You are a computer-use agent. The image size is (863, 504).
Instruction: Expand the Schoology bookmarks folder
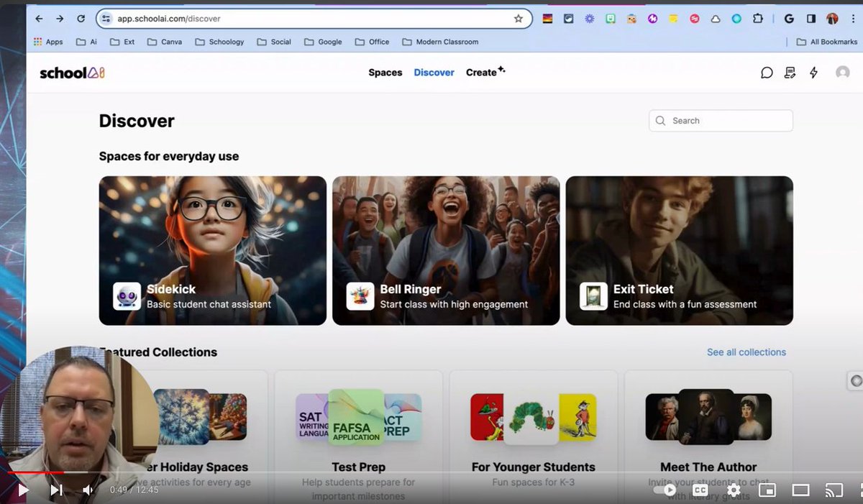coord(220,42)
